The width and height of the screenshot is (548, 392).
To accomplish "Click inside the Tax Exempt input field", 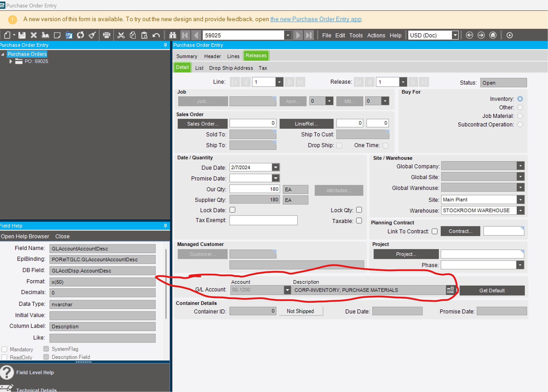I will [x=263, y=220].
